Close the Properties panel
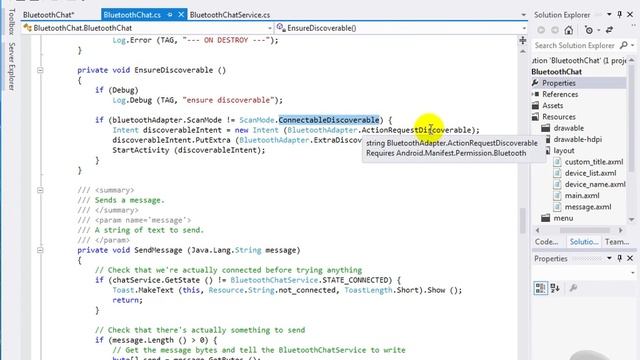The height and width of the screenshot is (360, 640). [x=630, y=258]
